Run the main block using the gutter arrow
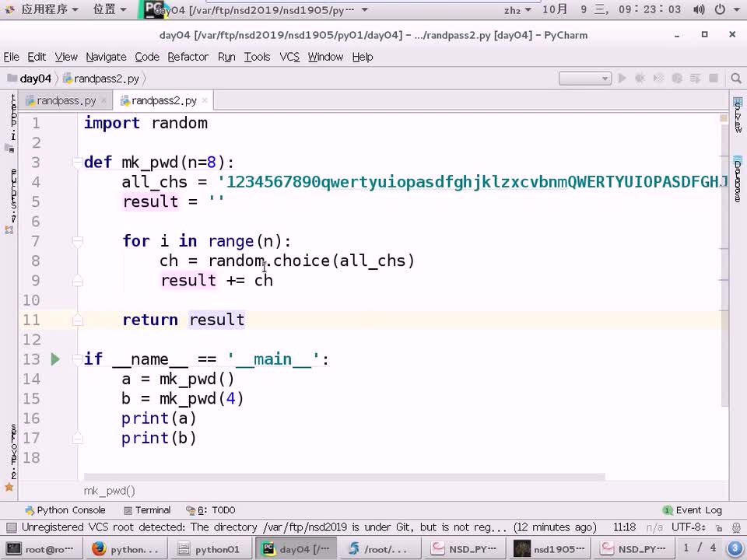Viewport: 747px width, 560px height. 55,359
